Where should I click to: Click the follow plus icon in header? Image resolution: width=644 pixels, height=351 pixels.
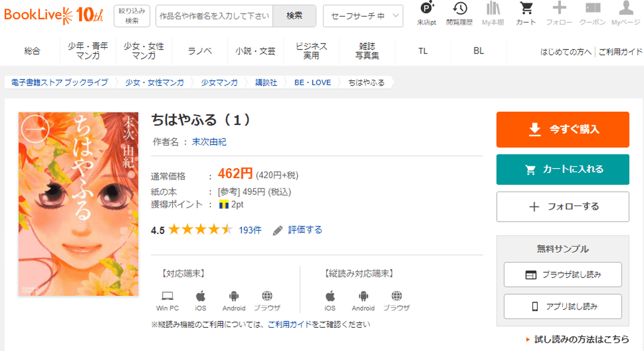point(559,9)
